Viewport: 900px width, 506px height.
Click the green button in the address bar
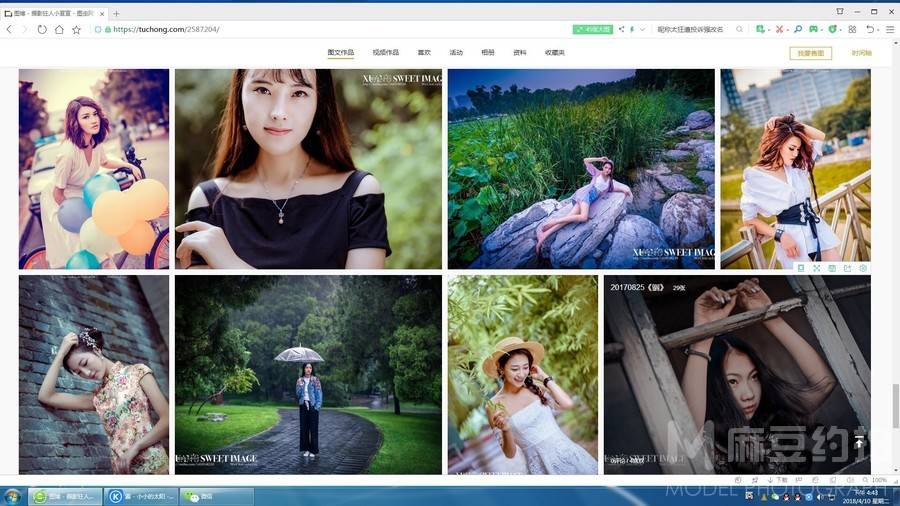[x=593, y=29]
